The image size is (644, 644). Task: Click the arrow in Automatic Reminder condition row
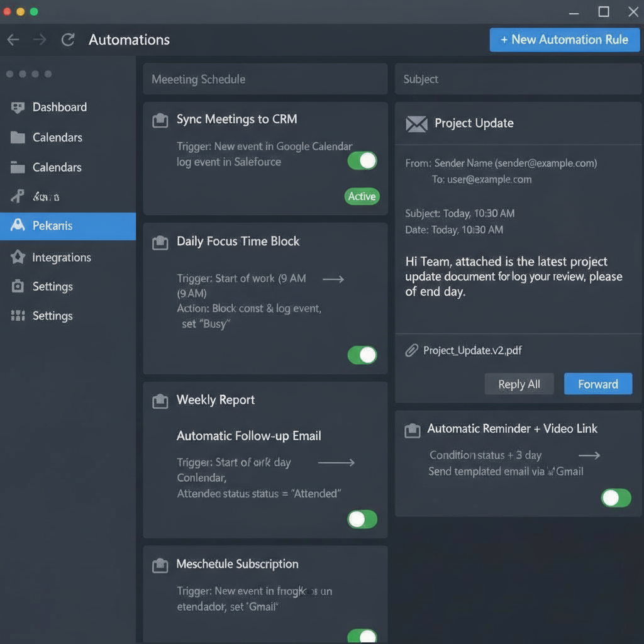589,455
